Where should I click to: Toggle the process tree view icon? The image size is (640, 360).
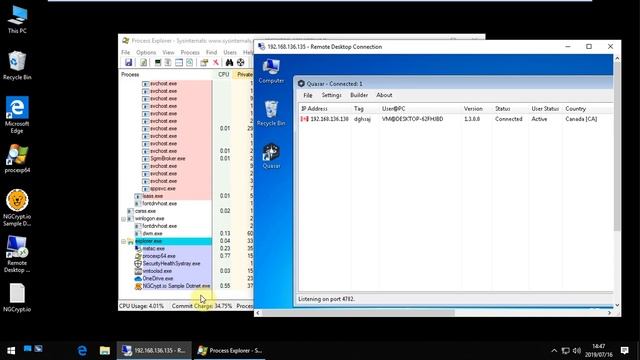[x=168, y=62]
